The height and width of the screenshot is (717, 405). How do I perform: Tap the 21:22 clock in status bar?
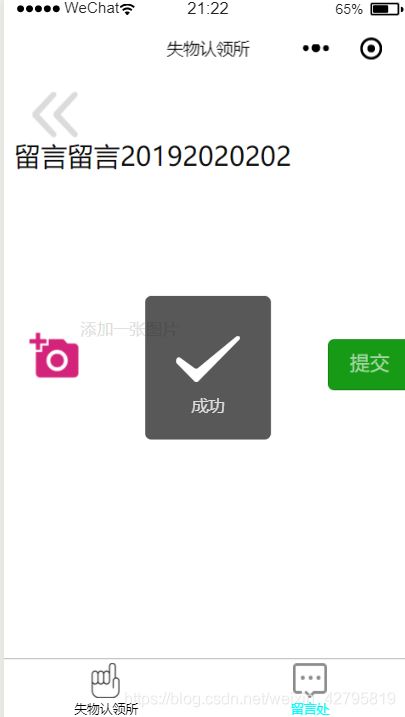(x=208, y=9)
